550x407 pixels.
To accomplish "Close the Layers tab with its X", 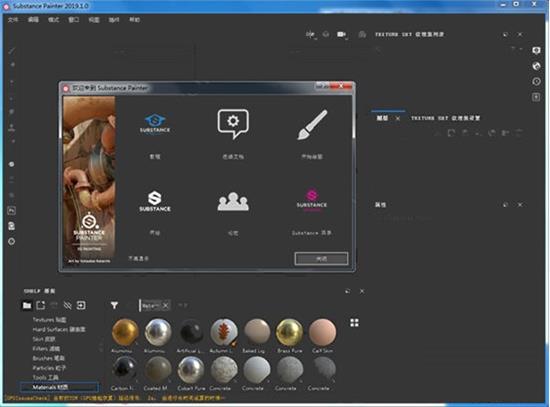I will [x=397, y=119].
